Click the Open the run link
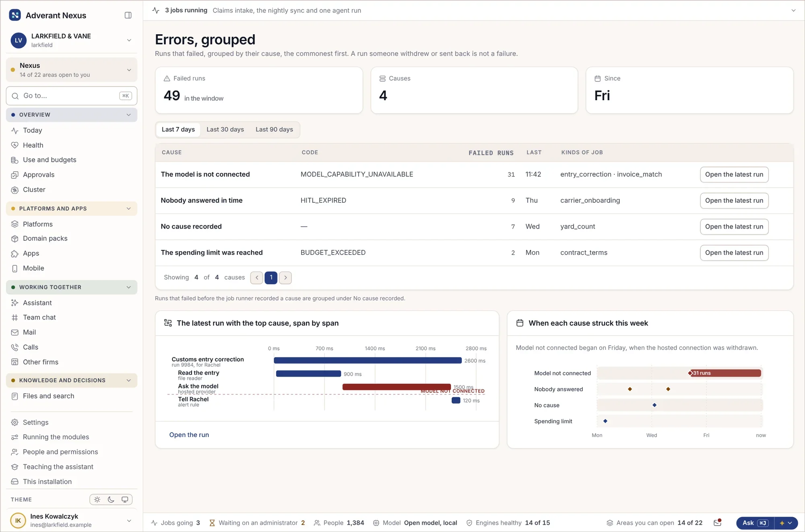The image size is (805, 532). (x=189, y=435)
